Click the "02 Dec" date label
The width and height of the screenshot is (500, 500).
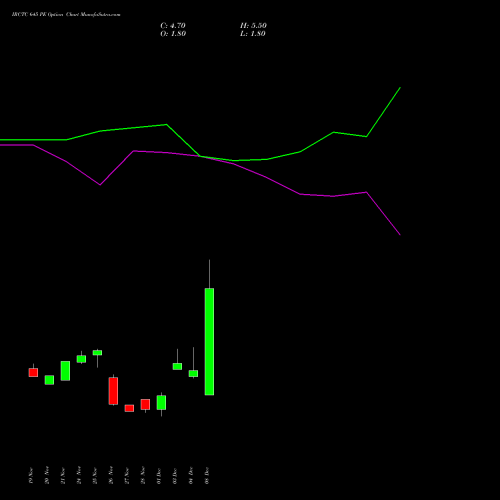click(x=175, y=476)
